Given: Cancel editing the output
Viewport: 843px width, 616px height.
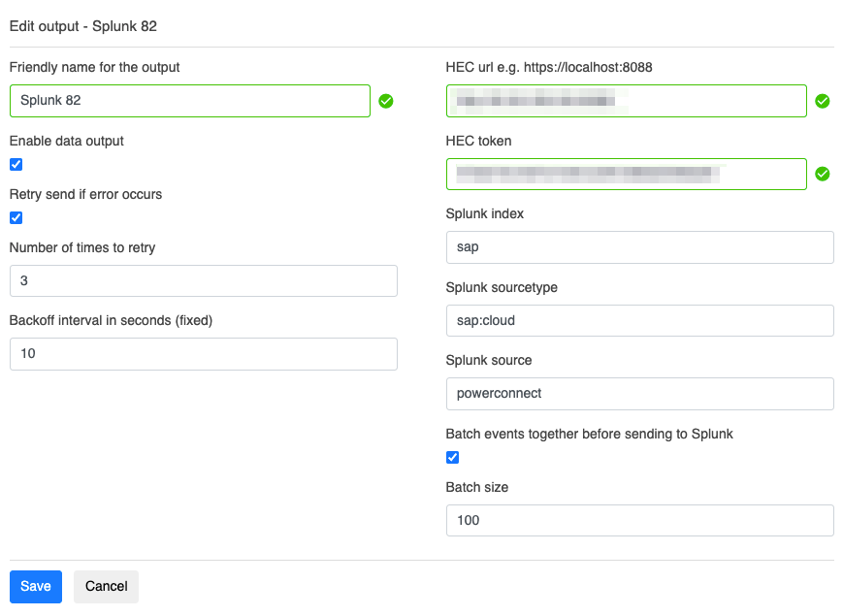Looking at the screenshot, I should (106, 586).
